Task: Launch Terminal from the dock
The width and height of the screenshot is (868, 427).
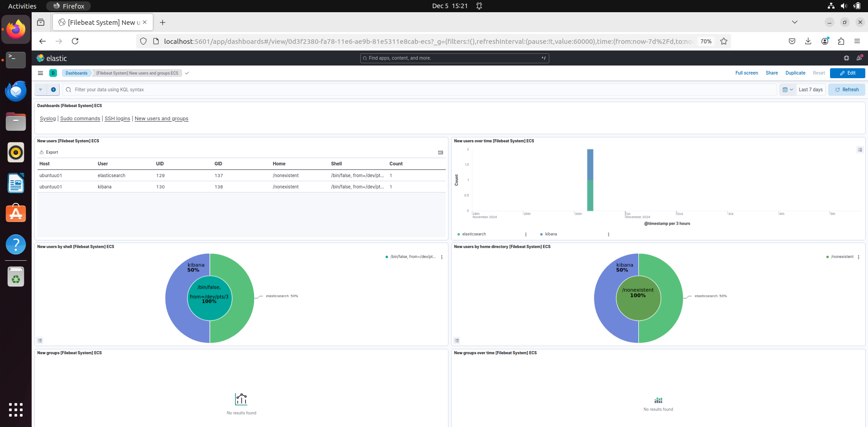Action: 16,60
